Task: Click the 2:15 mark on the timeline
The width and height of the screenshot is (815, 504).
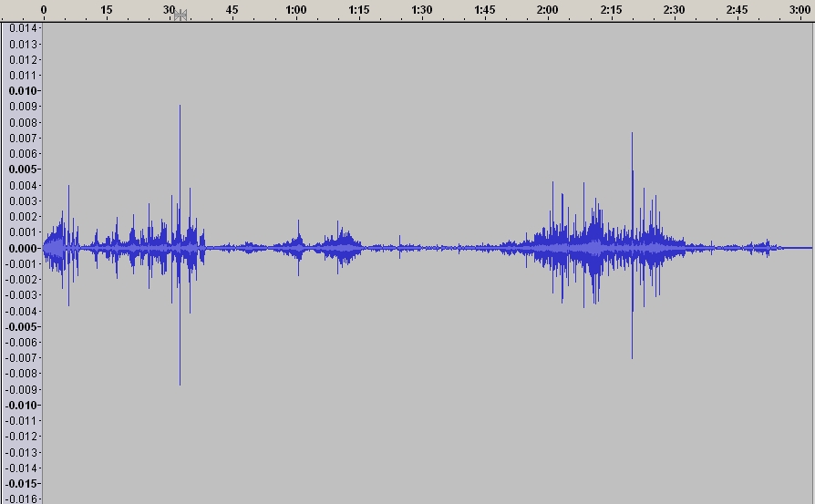Action: tap(611, 9)
